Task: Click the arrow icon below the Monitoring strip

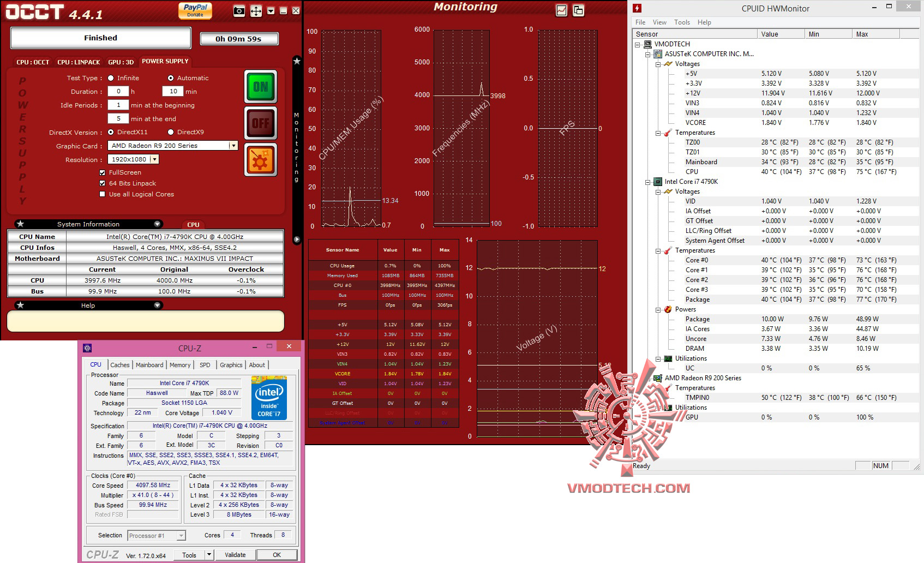Action: pos(297,239)
